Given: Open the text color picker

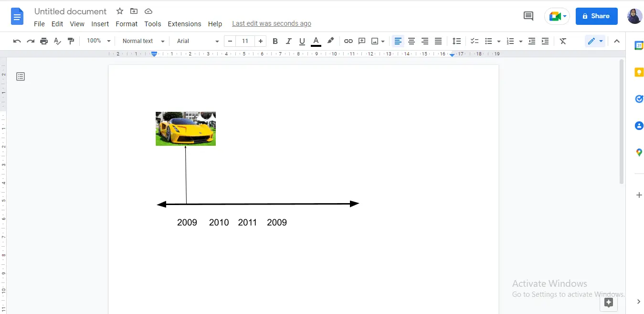Looking at the screenshot, I should click(316, 41).
